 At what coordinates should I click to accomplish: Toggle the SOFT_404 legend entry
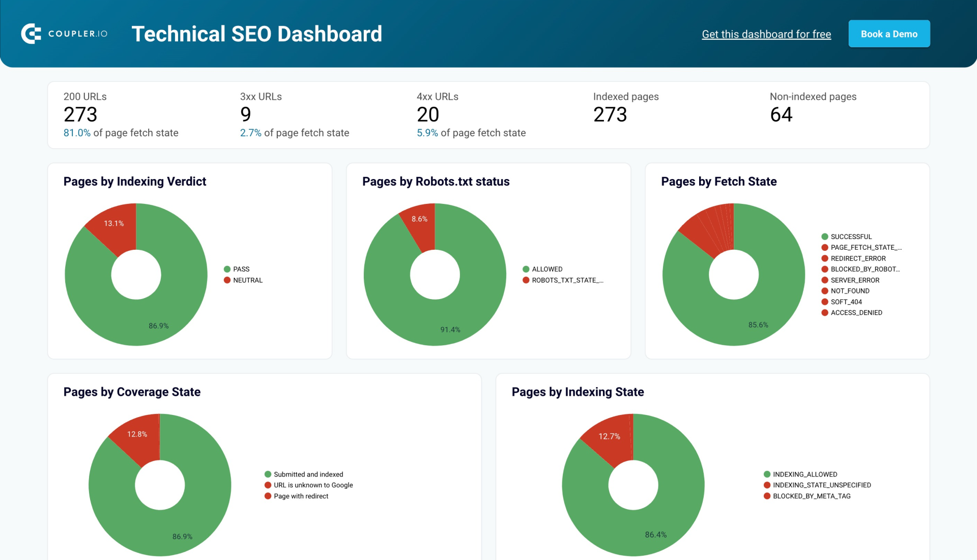845,302
